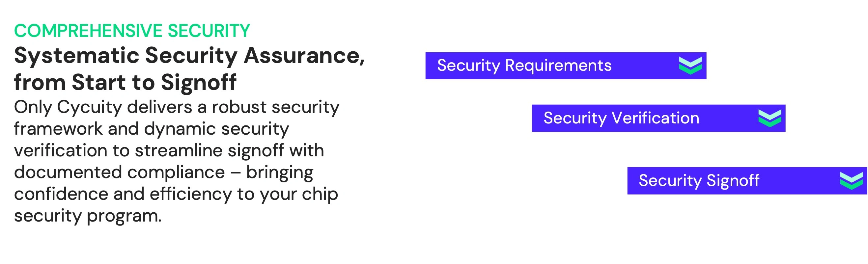Click the "Security Requirements" label text
Image resolution: width=868 pixels, height=264 pixels.
[x=524, y=65]
